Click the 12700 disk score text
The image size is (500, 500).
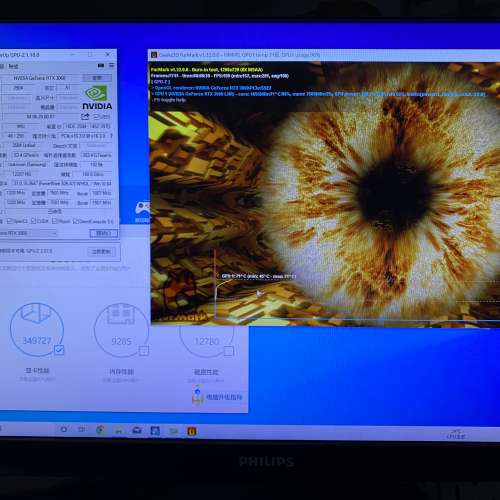[x=207, y=341]
